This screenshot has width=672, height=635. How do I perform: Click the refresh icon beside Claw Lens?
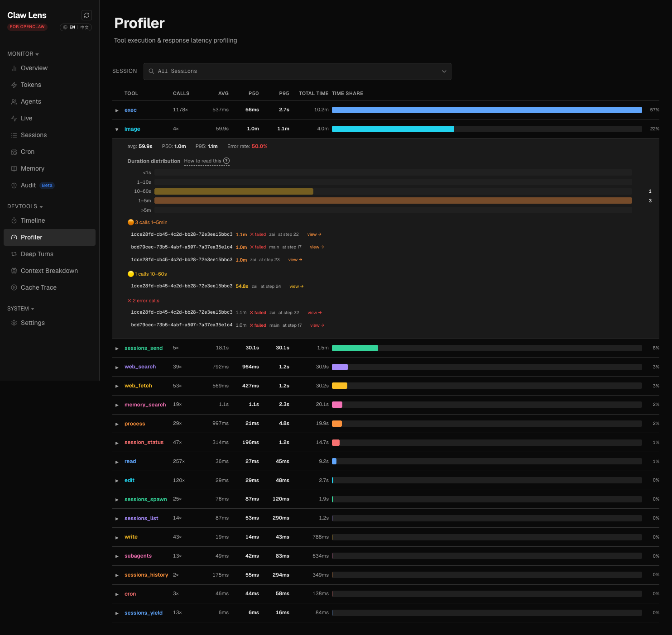86,15
